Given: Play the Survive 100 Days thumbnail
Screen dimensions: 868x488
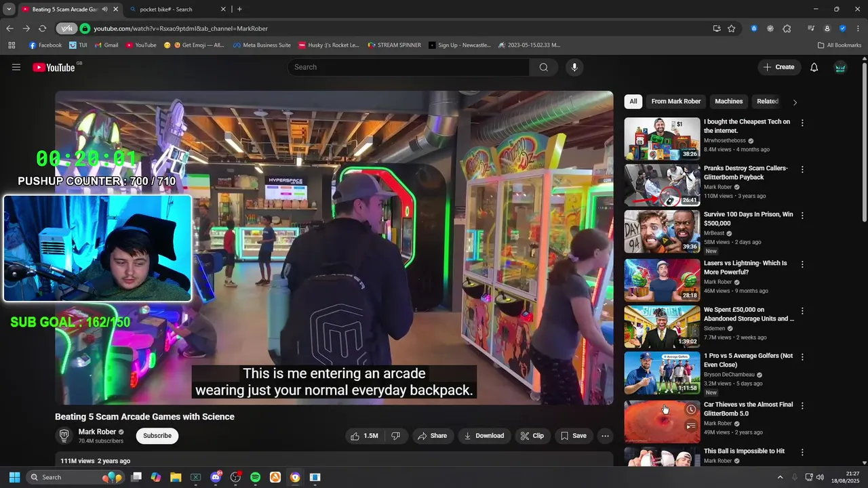Looking at the screenshot, I should coord(662,231).
